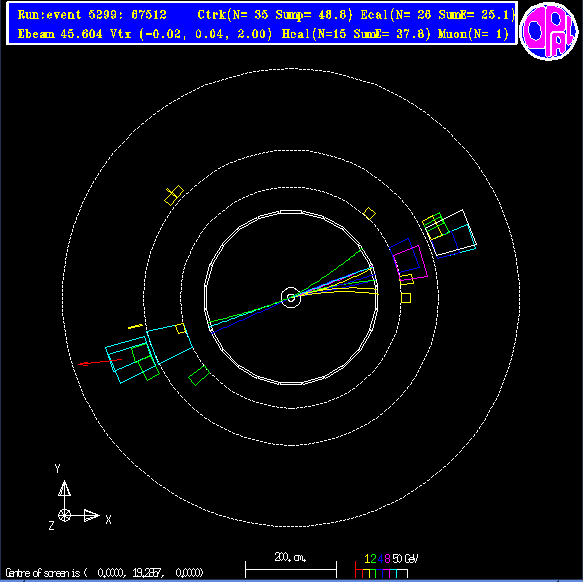Viewport: 583px width, 582px height.
Task: Click the Centre of screen coordinates text
Action: pyautogui.click(x=104, y=572)
